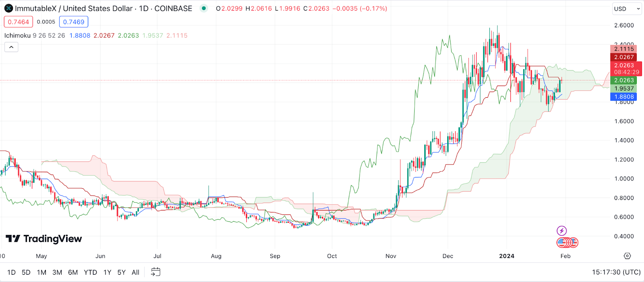Click the 15:17:30 (UTC) timezone clock
The image size is (644, 282).
tap(616, 272)
